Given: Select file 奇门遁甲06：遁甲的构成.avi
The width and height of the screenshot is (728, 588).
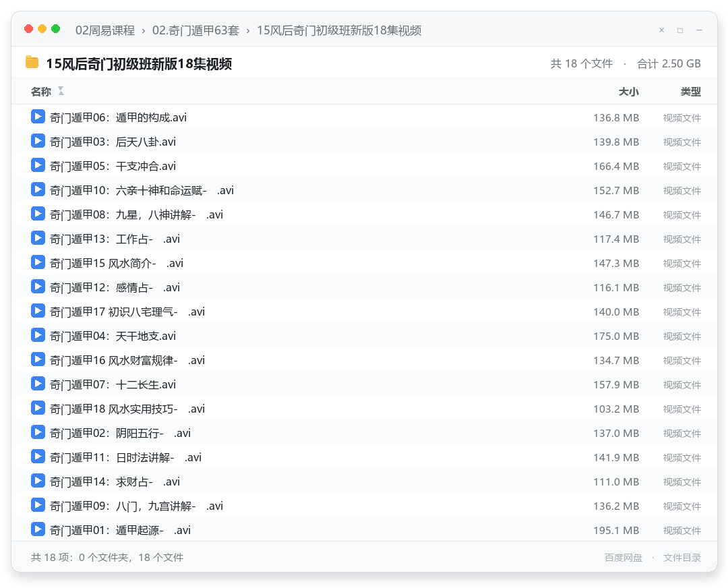Looking at the screenshot, I should point(364,117).
